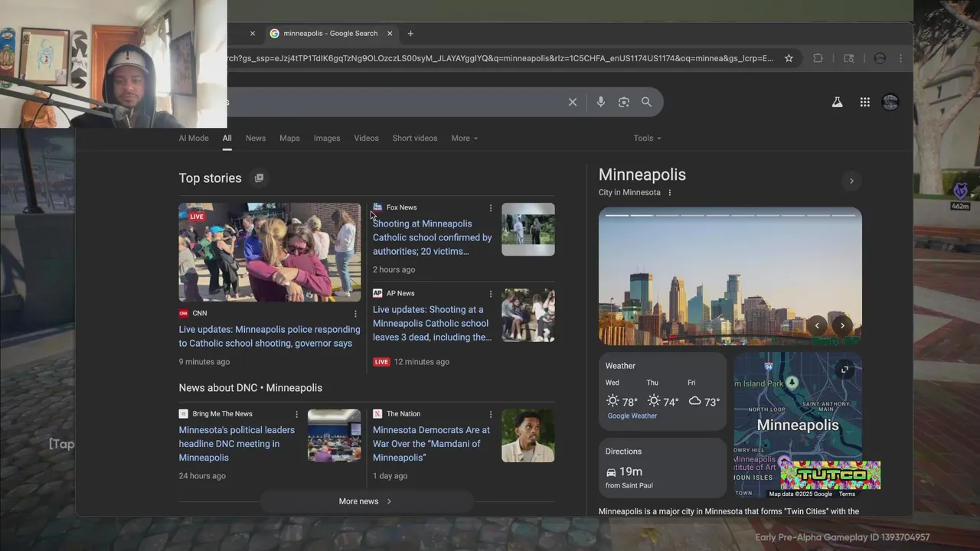Close the minneapolis Google Search tab
The image size is (980, 551).
[390, 34]
